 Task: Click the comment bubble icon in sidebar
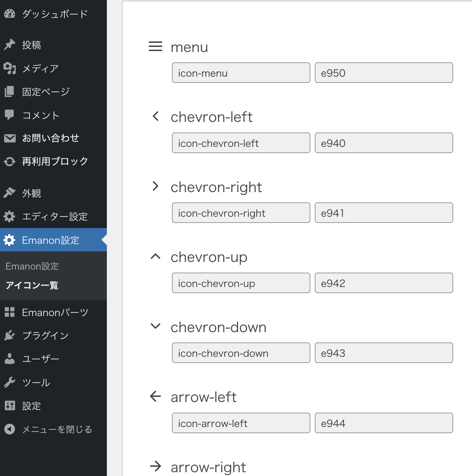click(x=10, y=115)
